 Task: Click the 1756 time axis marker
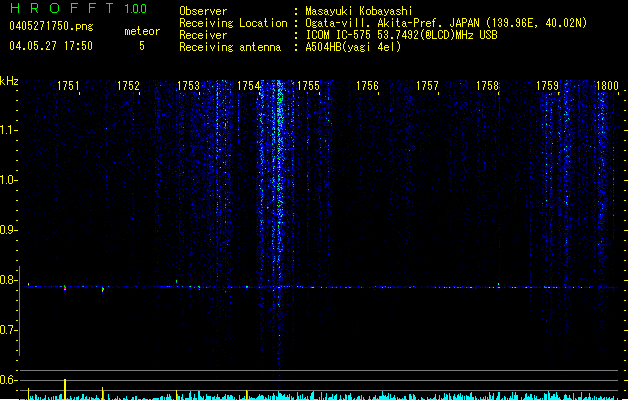coord(367,86)
